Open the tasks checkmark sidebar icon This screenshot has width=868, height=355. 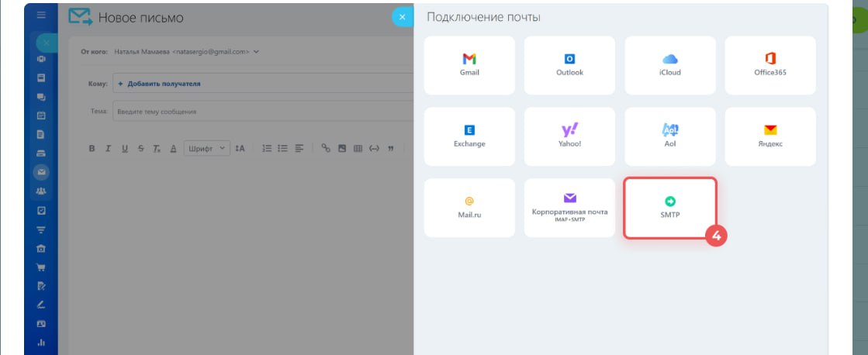click(x=41, y=211)
